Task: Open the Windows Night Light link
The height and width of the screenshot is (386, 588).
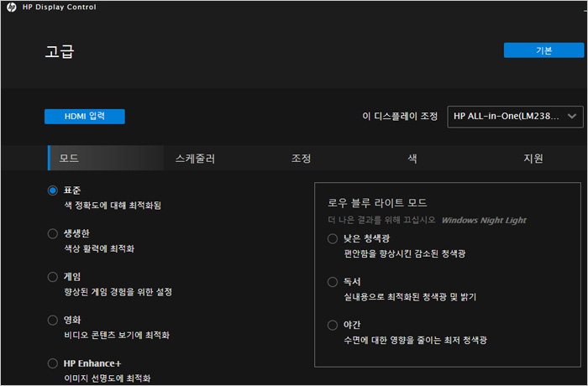Action: pyautogui.click(x=484, y=221)
